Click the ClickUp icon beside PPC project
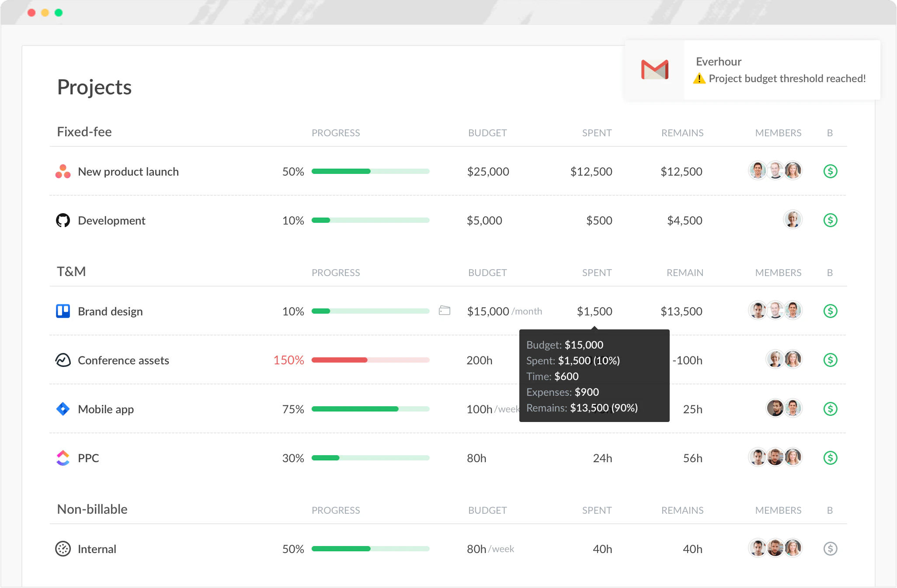897x588 pixels. point(63,458)
